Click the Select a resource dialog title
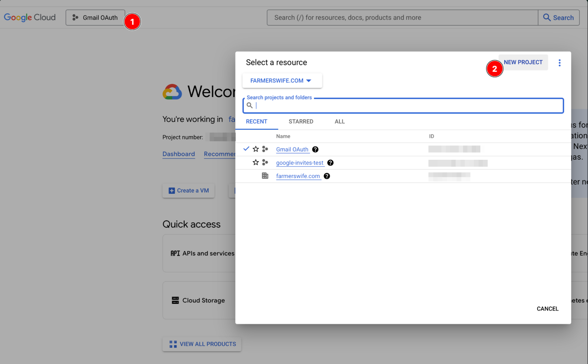This screenshot has width=588, height=364. (x=276, y=62)
